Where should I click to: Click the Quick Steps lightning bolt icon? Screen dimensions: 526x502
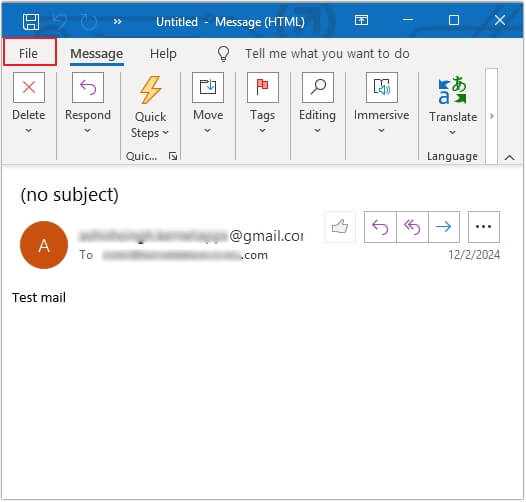point(151,90)
